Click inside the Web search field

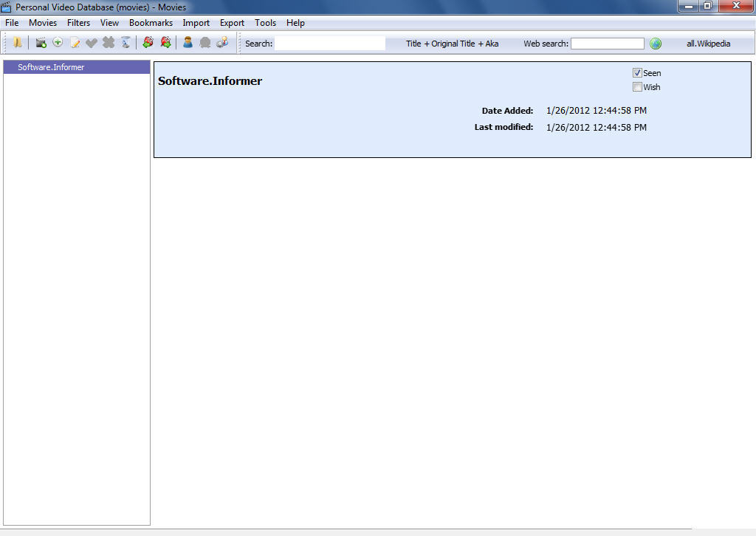tap(607, 43)
